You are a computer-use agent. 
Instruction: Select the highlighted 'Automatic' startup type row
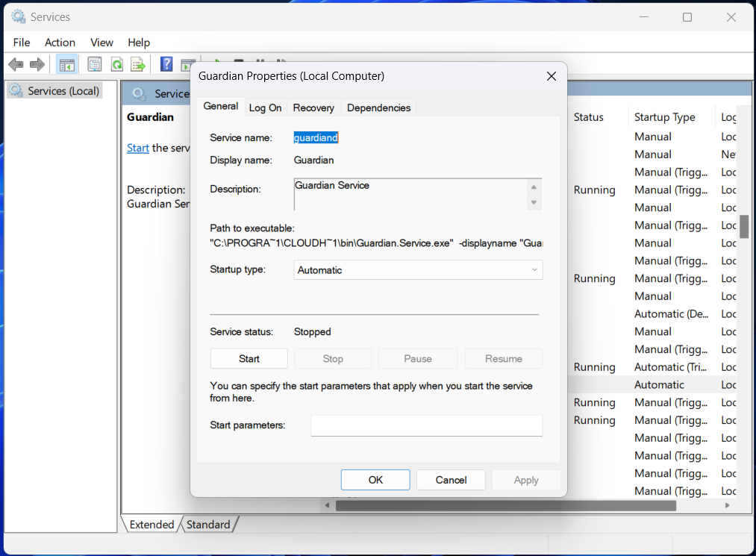pos(659,385)
